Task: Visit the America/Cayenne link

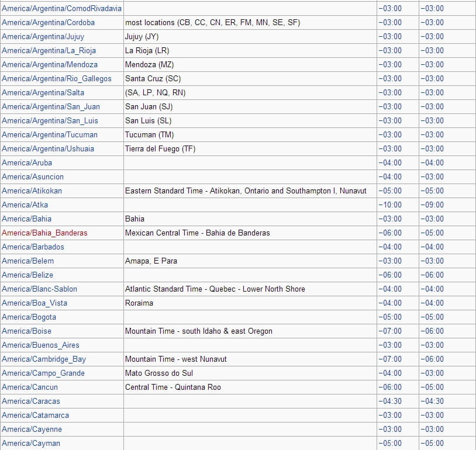Action: coord(32,430)
